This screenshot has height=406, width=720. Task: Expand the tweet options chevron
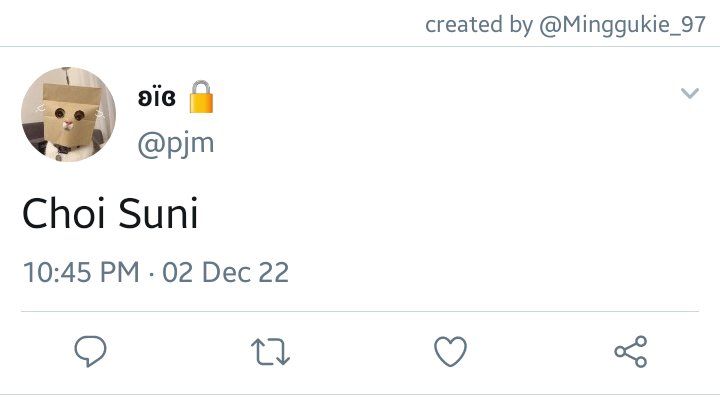point(690,93)
